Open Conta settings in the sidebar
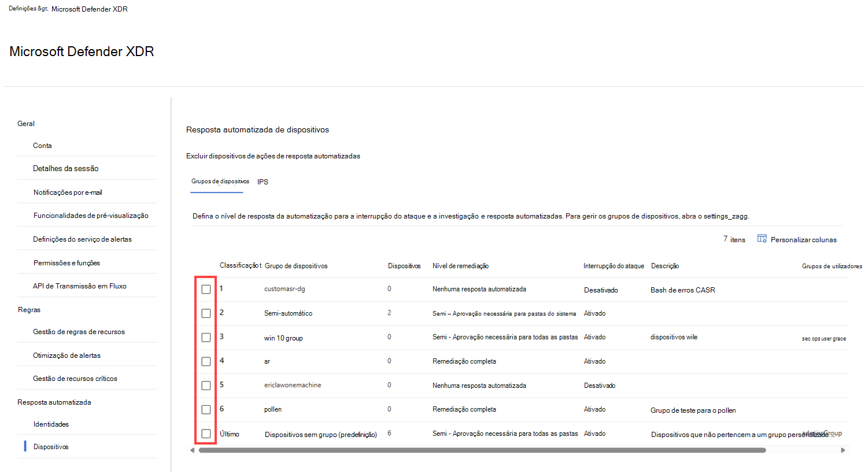Image resolution: width=868 pixels, height=474 pixels. coord(42,146)
